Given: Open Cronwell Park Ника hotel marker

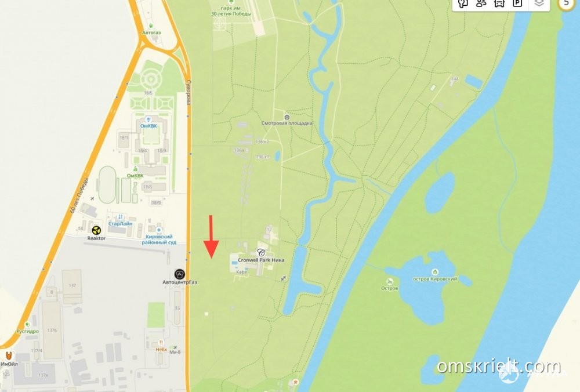Looking at the screenshot, I should click(x=261, y=253).
